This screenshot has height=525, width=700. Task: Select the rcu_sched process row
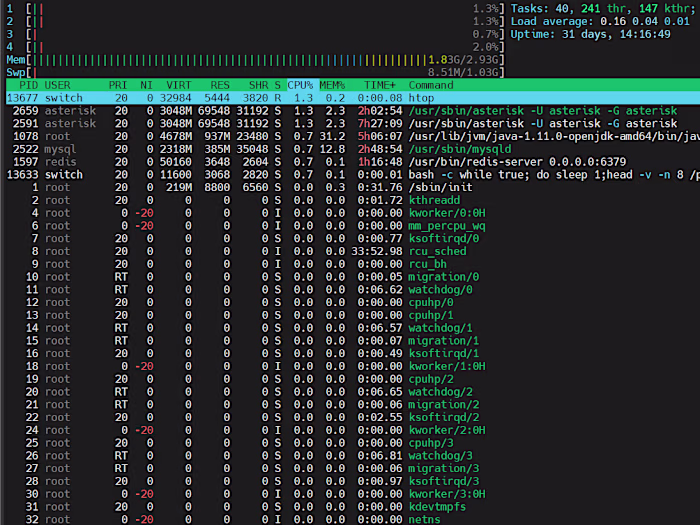click(353, 251)
